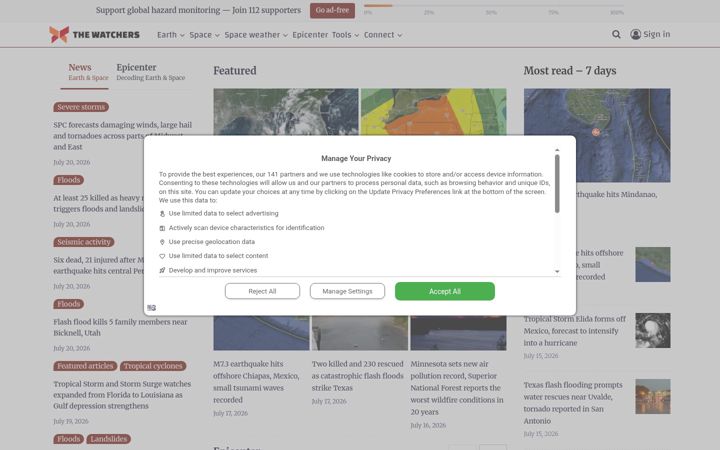Click the privacy dialog scrollbar thumb

(557, 184)
